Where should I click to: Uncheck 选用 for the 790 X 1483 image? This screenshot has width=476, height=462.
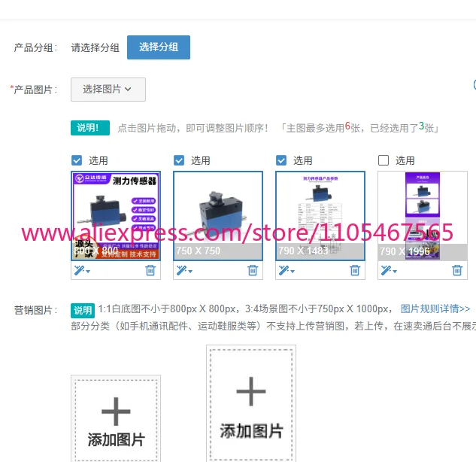pyautogui.click(x=281, y=160)
